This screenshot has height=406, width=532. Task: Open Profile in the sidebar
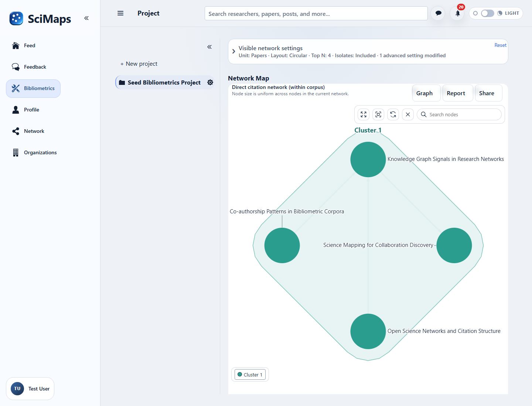(25, 110)
